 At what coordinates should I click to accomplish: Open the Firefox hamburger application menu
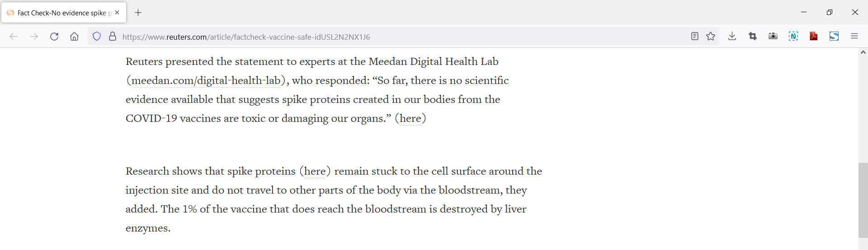854,37
